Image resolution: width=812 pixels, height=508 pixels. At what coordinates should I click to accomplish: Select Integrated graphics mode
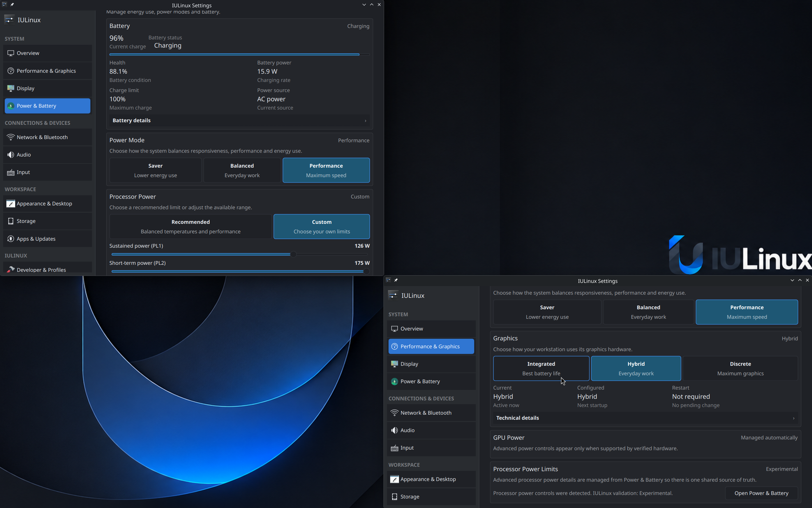[x=541, y=369]
